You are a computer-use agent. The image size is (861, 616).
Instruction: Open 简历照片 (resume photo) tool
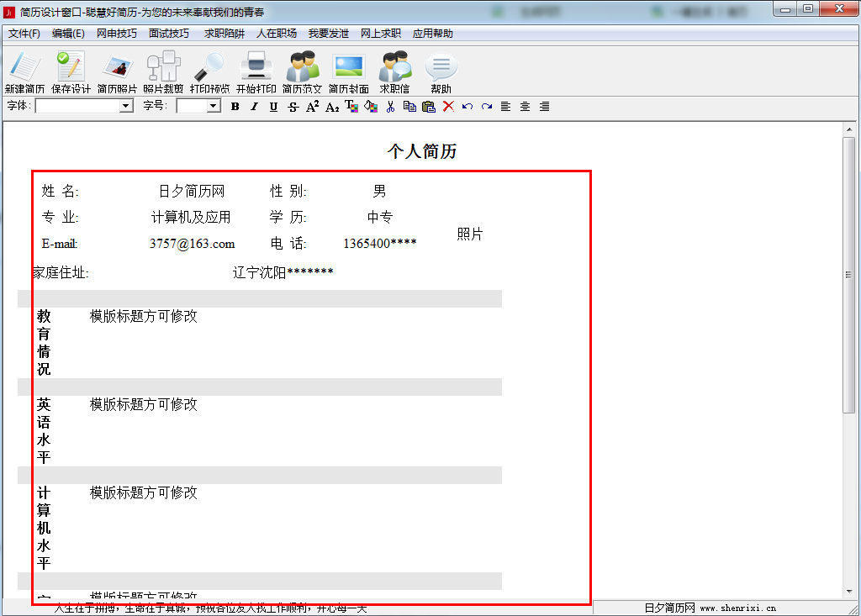point(117,71)
